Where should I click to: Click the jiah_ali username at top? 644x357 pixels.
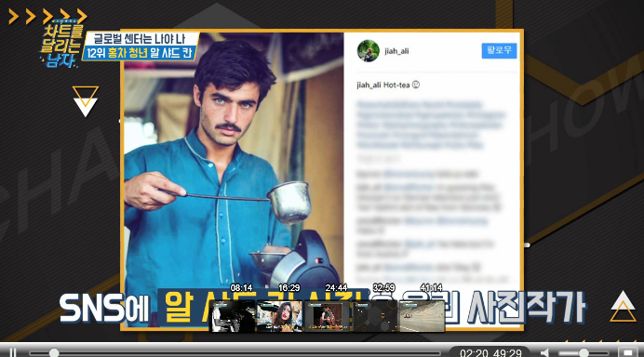[x=396, y=51]
